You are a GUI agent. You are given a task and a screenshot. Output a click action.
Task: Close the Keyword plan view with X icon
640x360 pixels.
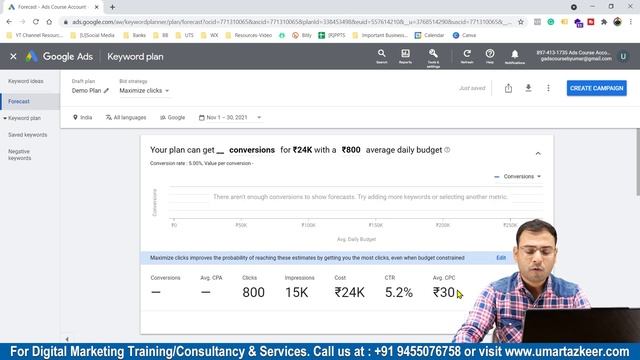(x=13, y=56)
